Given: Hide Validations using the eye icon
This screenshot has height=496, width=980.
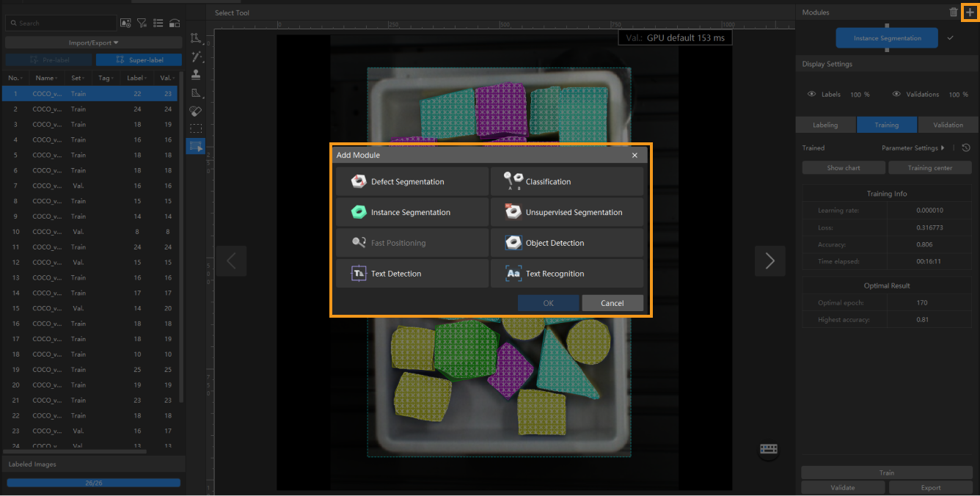Looking at the screenshot, I should coord(896,95).
